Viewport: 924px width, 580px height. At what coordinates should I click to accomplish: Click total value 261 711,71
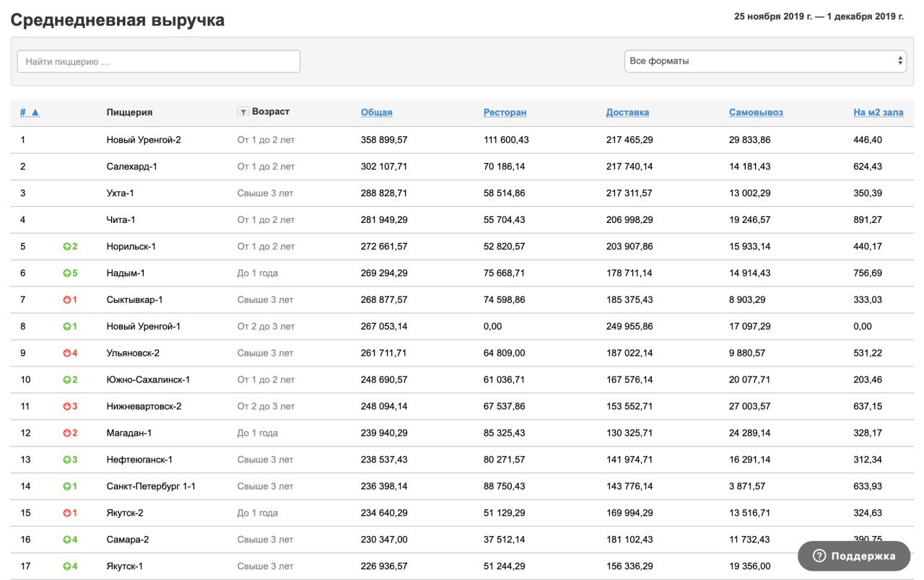(x=384, y=353)
